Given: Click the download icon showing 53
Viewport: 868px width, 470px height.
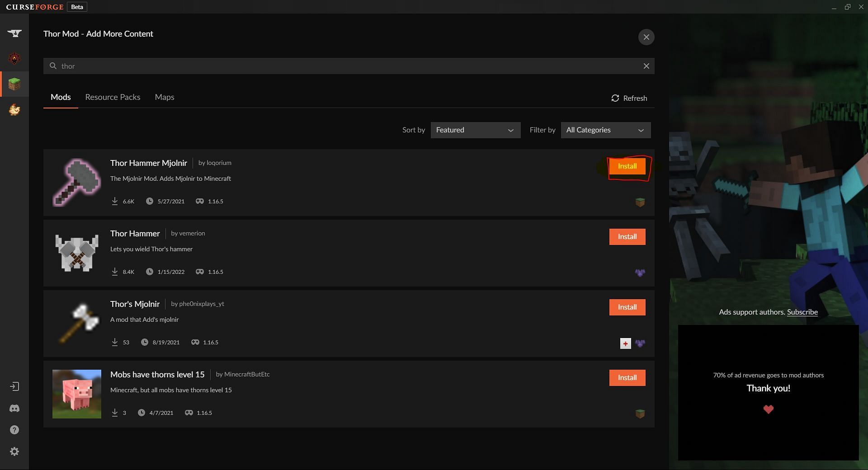Looking at the screenshot, I should (115, 342).
